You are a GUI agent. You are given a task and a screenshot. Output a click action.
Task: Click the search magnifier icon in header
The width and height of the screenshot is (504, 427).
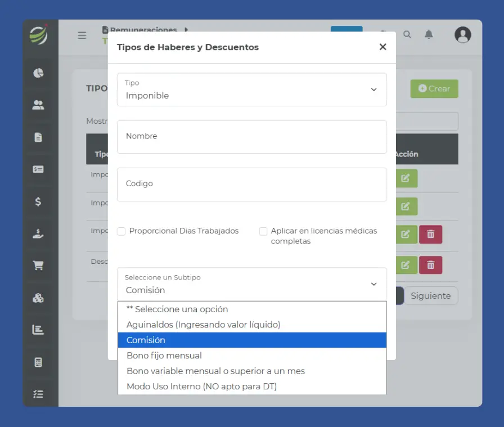(407, 35)
